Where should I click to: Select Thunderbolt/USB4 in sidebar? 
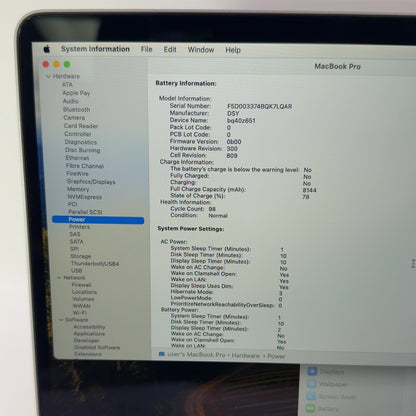(95, 264)
